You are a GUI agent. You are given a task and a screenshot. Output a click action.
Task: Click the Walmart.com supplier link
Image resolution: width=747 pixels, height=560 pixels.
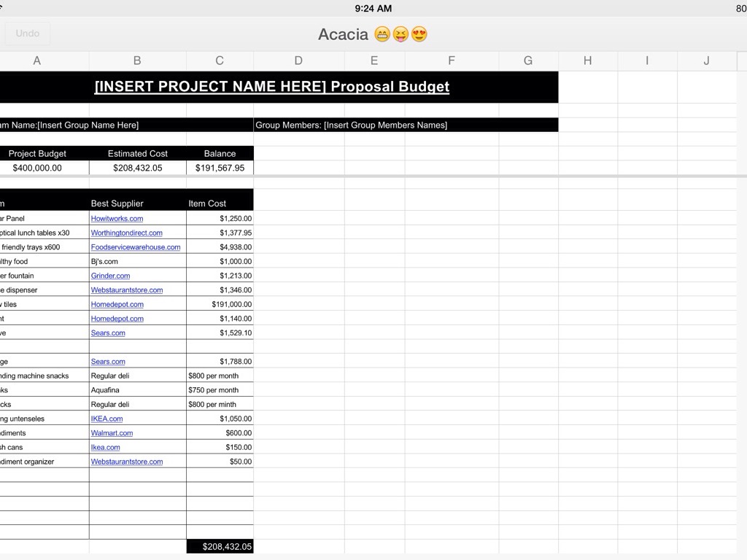(112, 433)
